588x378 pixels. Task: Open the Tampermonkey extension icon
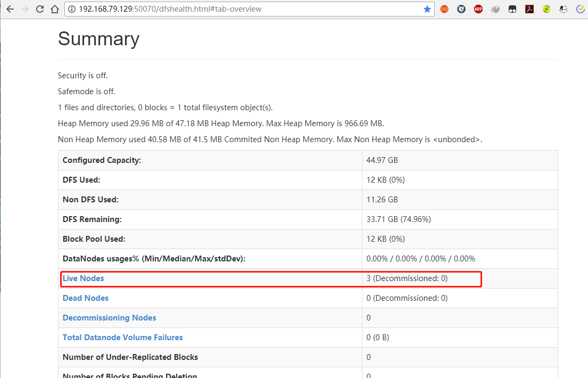click(x=512, y=9)
